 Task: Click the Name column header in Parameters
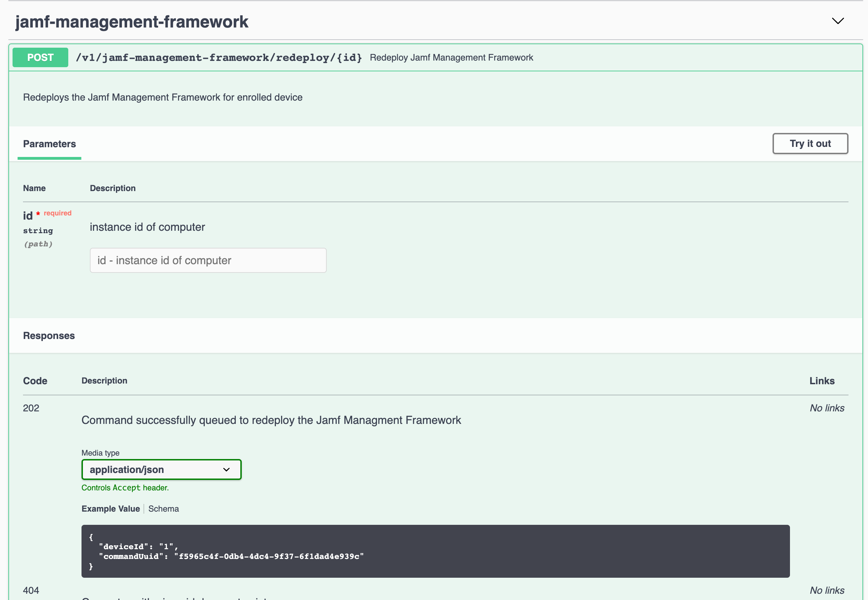coord(34,188)
